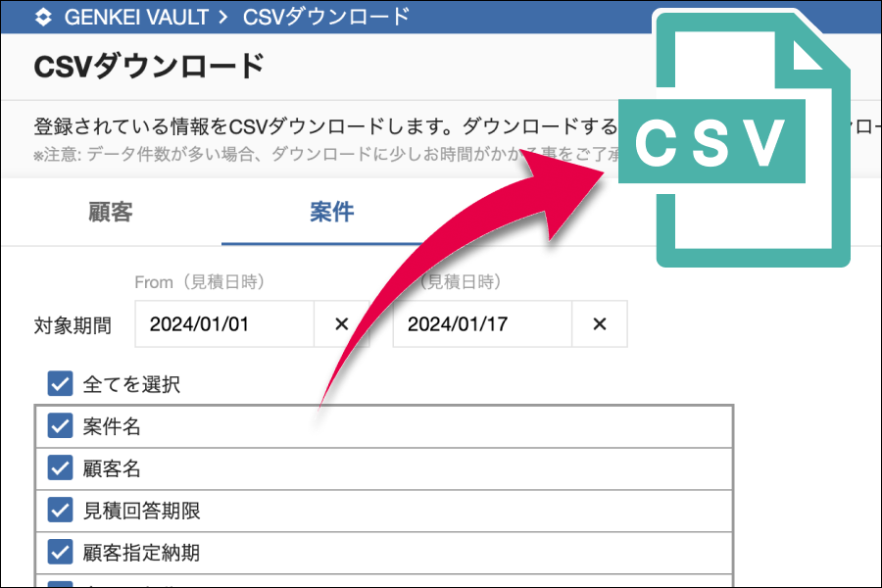The width and height of the screenshot is (882, 588).
Task: Disable the 見積回答期限 checkbox
Action: coord(61,511)
